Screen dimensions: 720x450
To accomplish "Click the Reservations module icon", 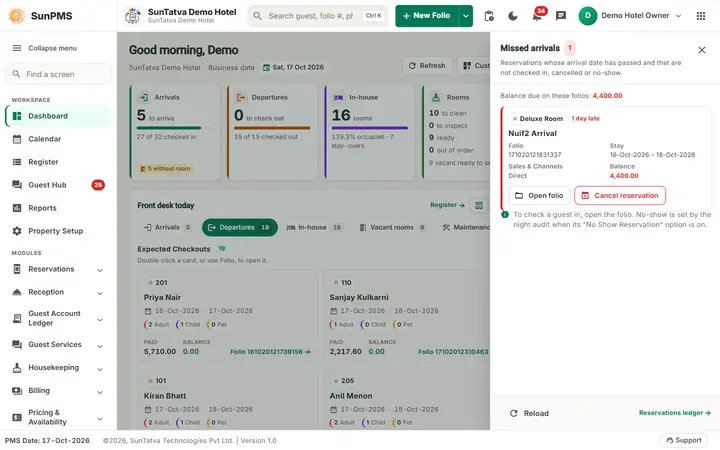I will click(x=17, y=269).
